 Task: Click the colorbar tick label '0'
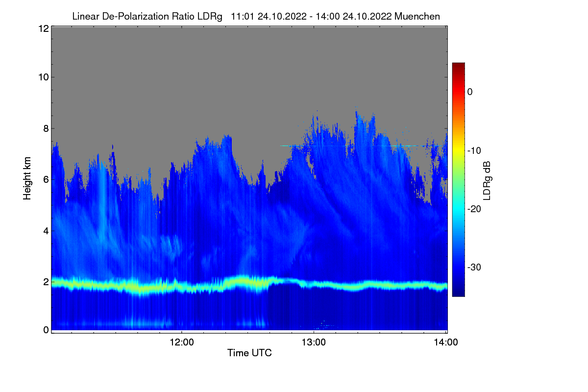point(470,92)
